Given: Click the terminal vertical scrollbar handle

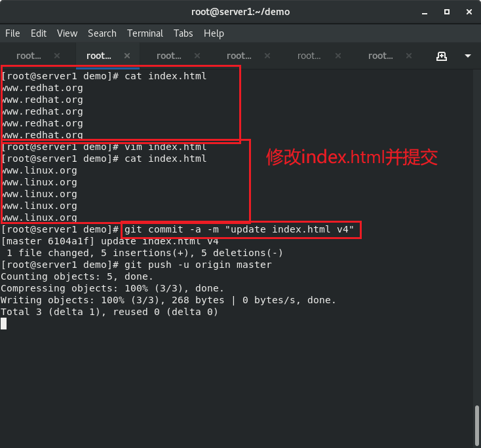Looking at the screenshot, I should tap(477, 426).
